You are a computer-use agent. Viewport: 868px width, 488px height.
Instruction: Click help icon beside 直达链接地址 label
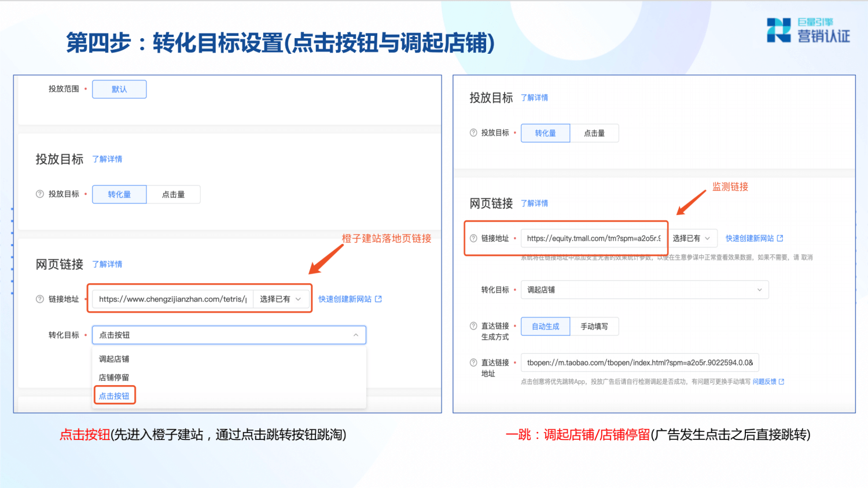coord(473,363)
